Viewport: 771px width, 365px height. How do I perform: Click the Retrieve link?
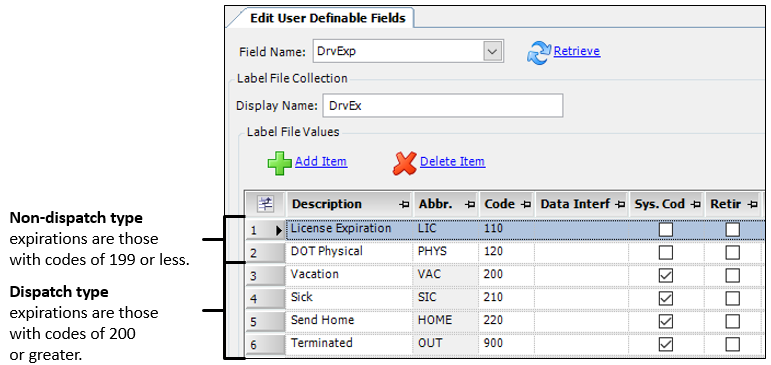point(577,51)
